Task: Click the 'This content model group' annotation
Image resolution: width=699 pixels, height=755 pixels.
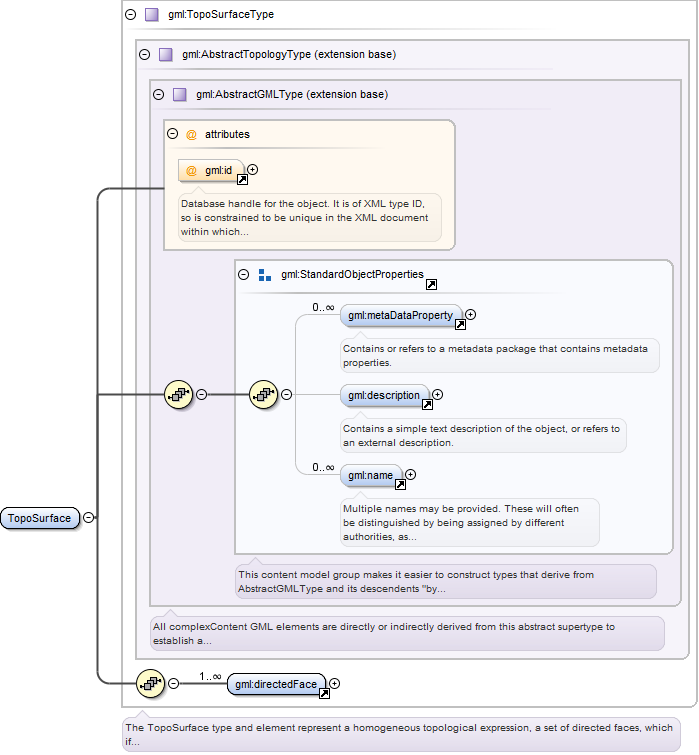Action: (x=446, y=581)
